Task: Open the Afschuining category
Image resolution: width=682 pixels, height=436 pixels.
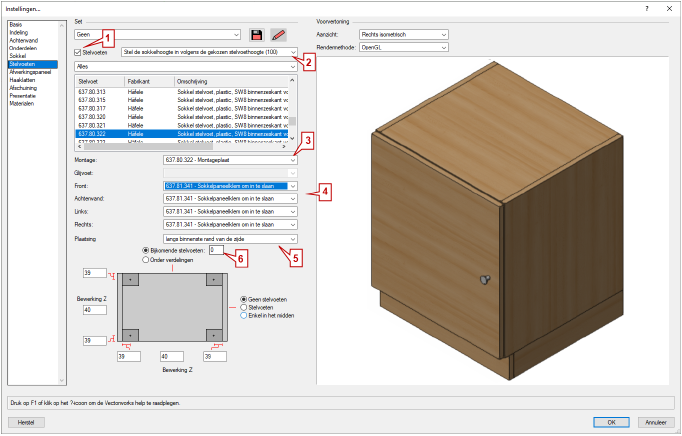Action: click(23, 88)
